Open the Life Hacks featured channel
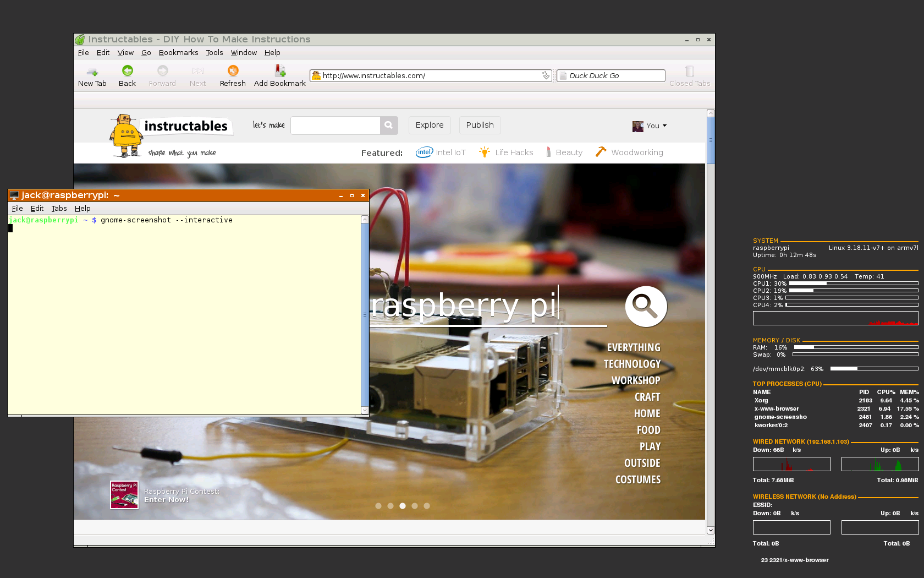Screen dimensions: 924x578 tap(506, 152)
